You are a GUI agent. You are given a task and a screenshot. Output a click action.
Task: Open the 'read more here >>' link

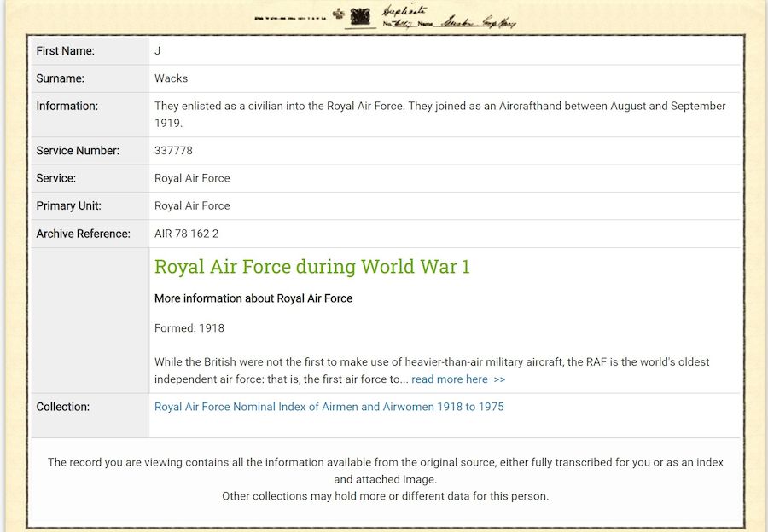click(458, 379)
